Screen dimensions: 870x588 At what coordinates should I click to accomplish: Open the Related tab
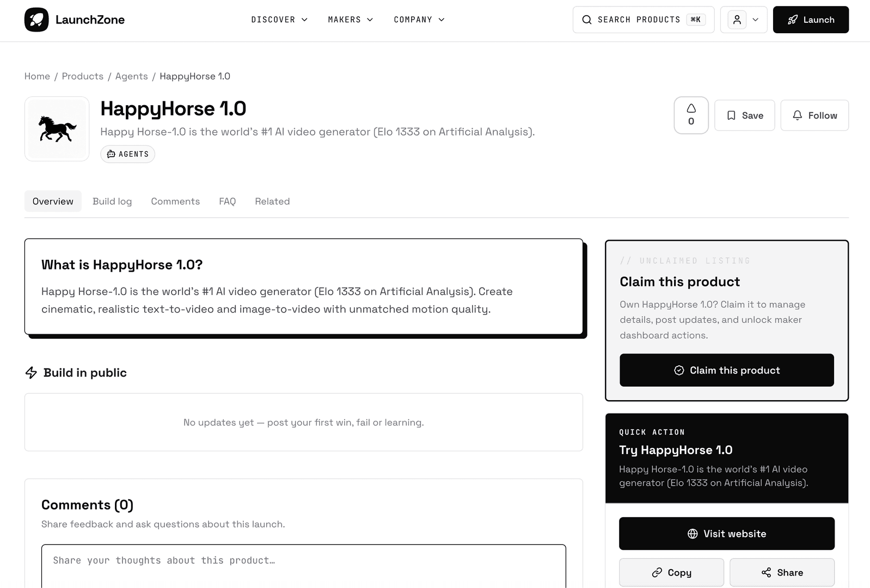(272, 201)
